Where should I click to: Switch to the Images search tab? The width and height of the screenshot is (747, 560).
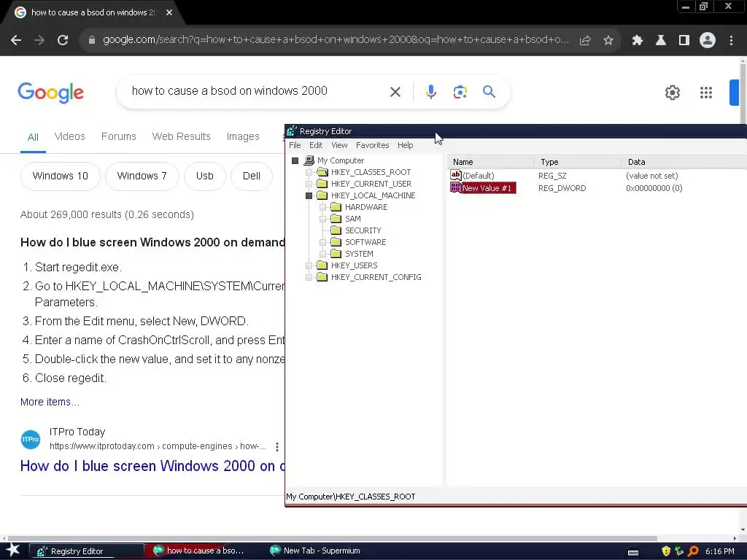click(243, 136)
